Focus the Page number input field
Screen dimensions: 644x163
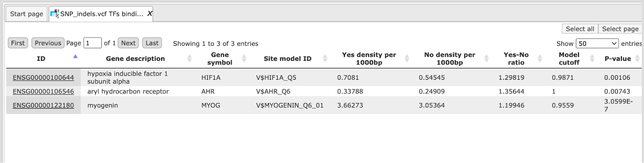(x=92, y=43)
